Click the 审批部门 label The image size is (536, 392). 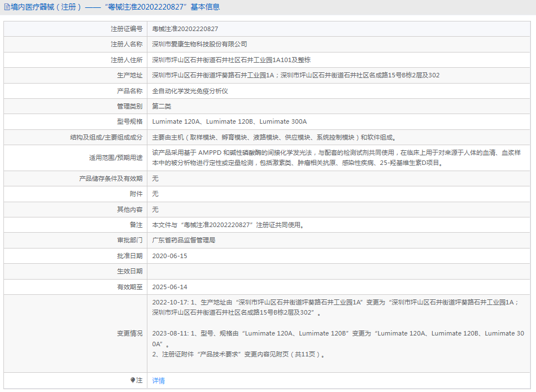click(x=129, y=240)
